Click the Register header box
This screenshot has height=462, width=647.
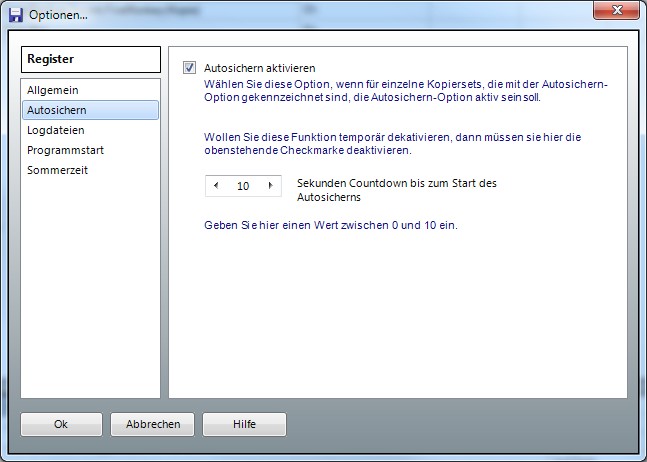point(91,60)
